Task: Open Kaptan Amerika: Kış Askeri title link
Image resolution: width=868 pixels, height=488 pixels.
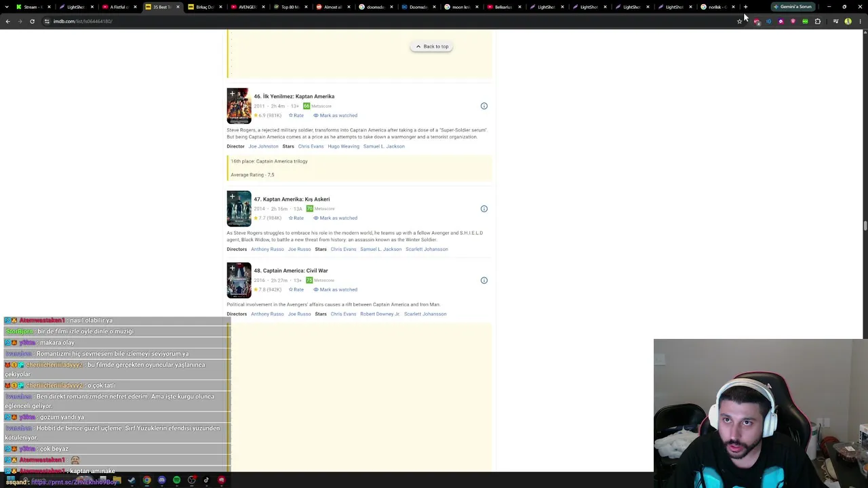Action: point(292,199)
